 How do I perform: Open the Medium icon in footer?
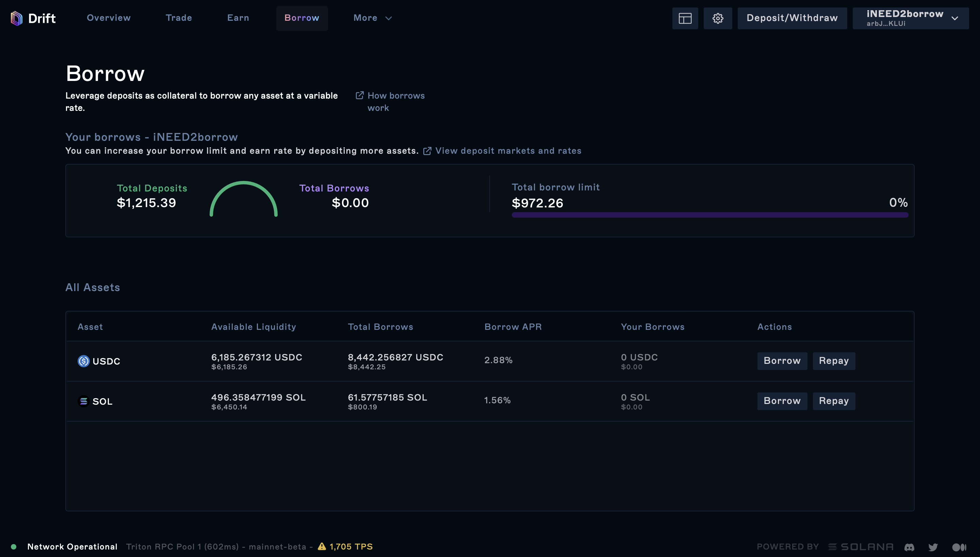click(959, 547)
